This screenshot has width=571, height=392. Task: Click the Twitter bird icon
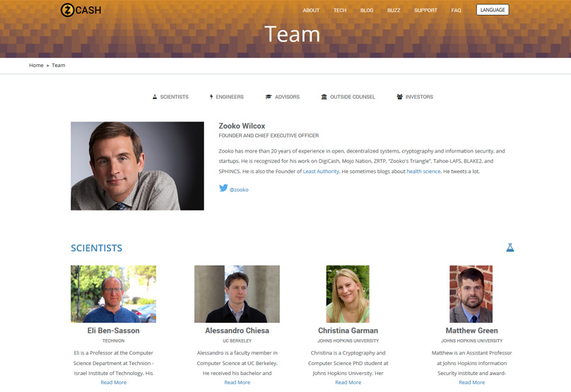pyautogui.click(x=223, y=188)
